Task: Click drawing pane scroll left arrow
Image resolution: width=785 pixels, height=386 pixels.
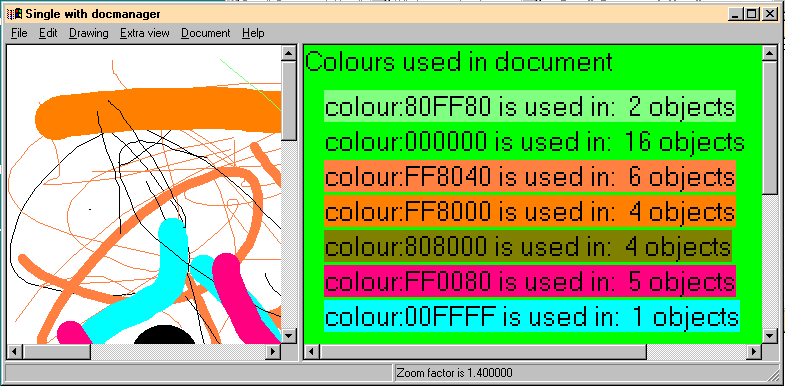Action: (x=15, y=351)
